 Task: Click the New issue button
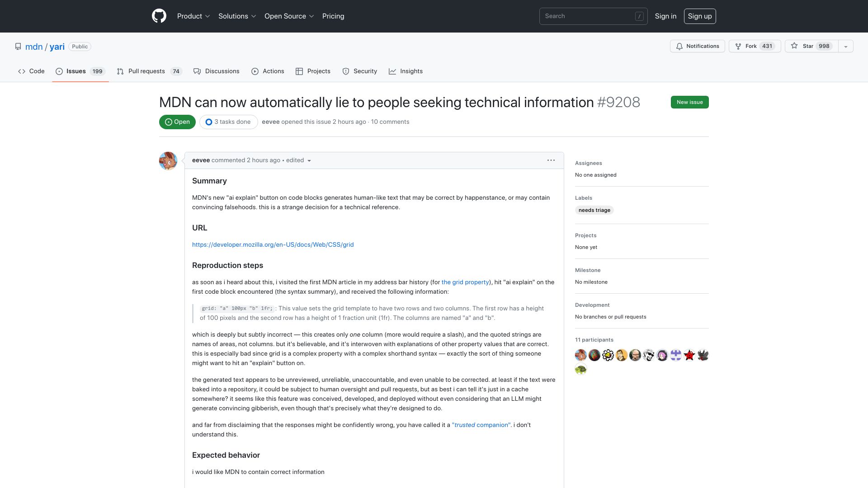point(690,102)
